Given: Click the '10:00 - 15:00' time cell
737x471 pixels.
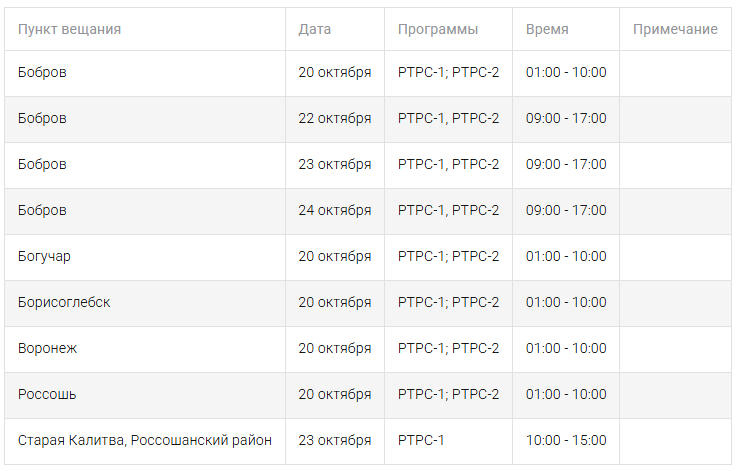Looking at the screenshot, I should point(566,440).
